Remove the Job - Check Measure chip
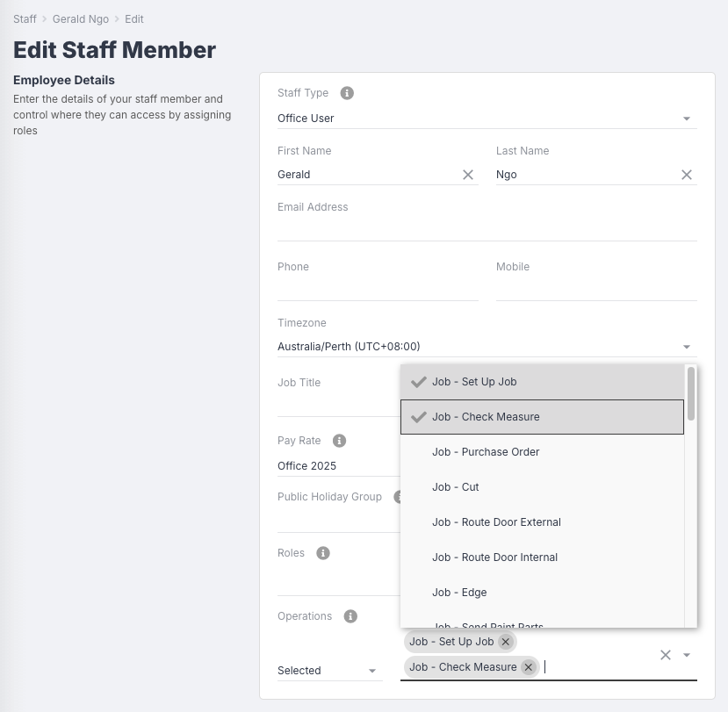 click(x=528, y=667)
